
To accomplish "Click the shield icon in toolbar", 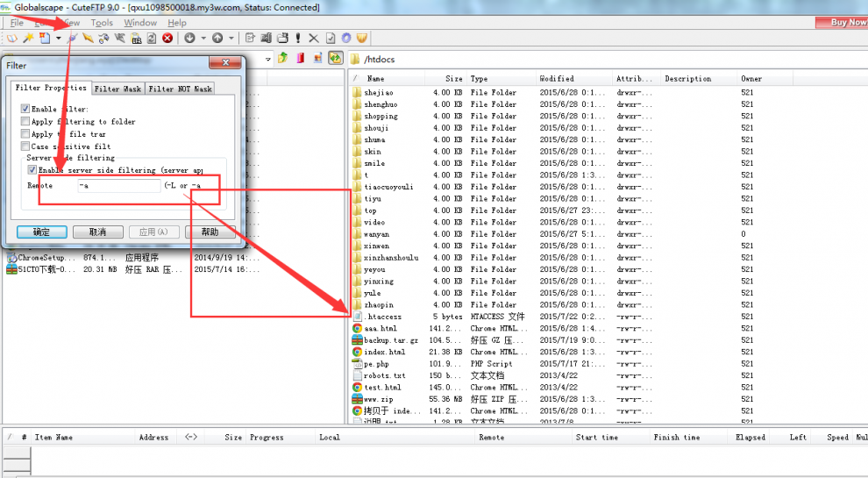I will 361,39.
